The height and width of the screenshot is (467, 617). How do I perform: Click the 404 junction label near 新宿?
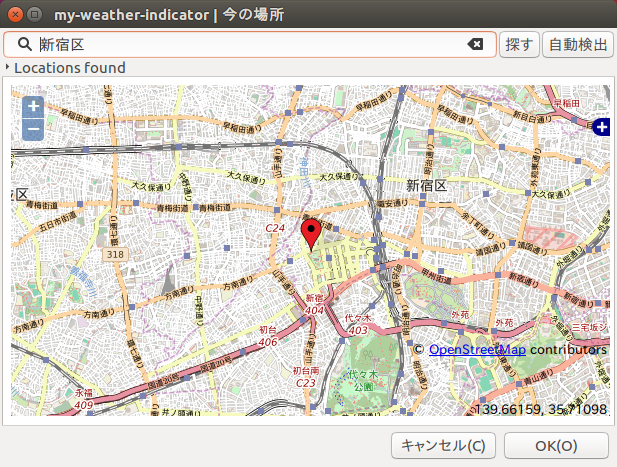click(x=314, y=311)
